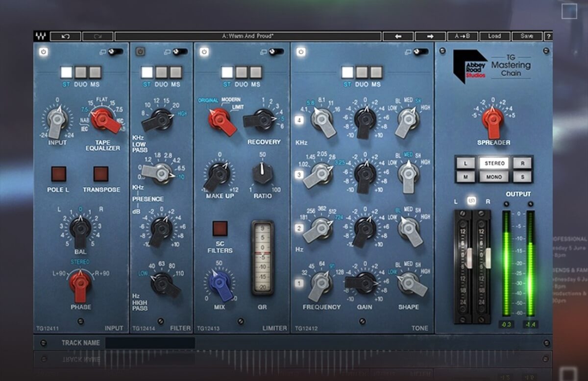This screenshot has height=381, width=588.
Task: Click the Load button
Action: coord(494,36)
